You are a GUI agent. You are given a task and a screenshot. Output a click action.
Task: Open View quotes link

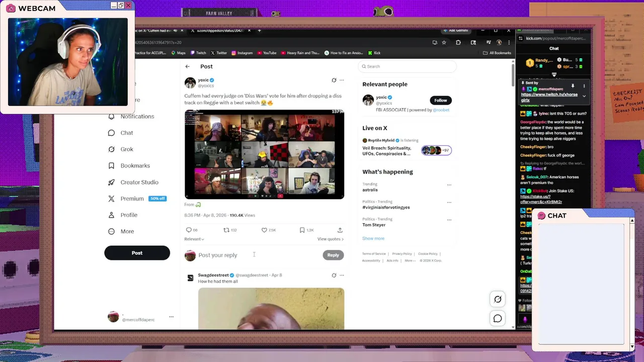coord(331,239)
